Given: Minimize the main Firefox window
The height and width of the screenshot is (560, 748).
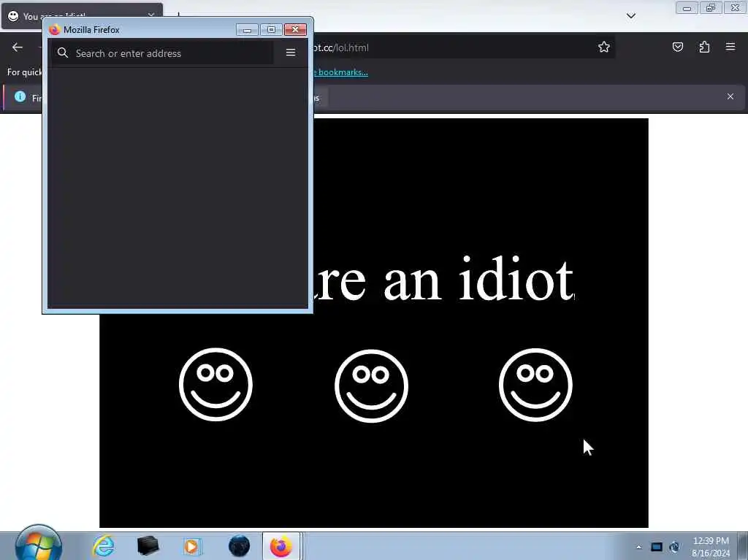Looking at the screenshot, I should (687, 8).
